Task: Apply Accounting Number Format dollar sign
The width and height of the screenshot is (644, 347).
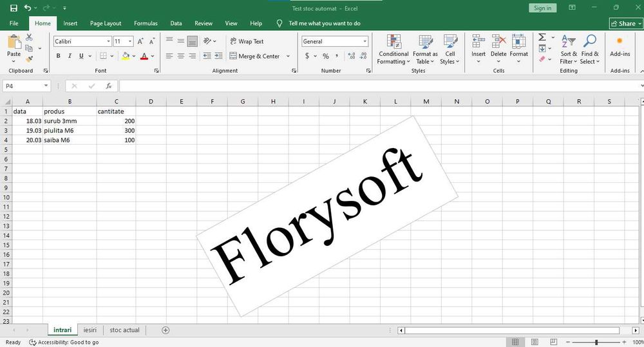Action: point(307,56)
